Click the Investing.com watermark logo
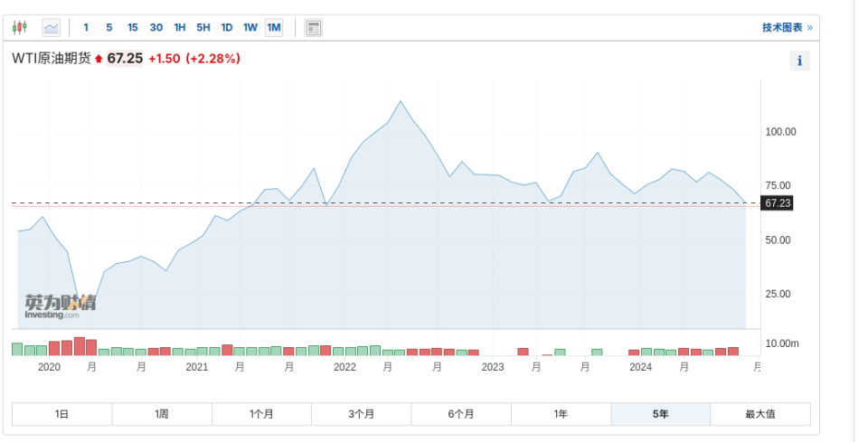This screenshot has height=442, width=868. click(x=60, y=306)
